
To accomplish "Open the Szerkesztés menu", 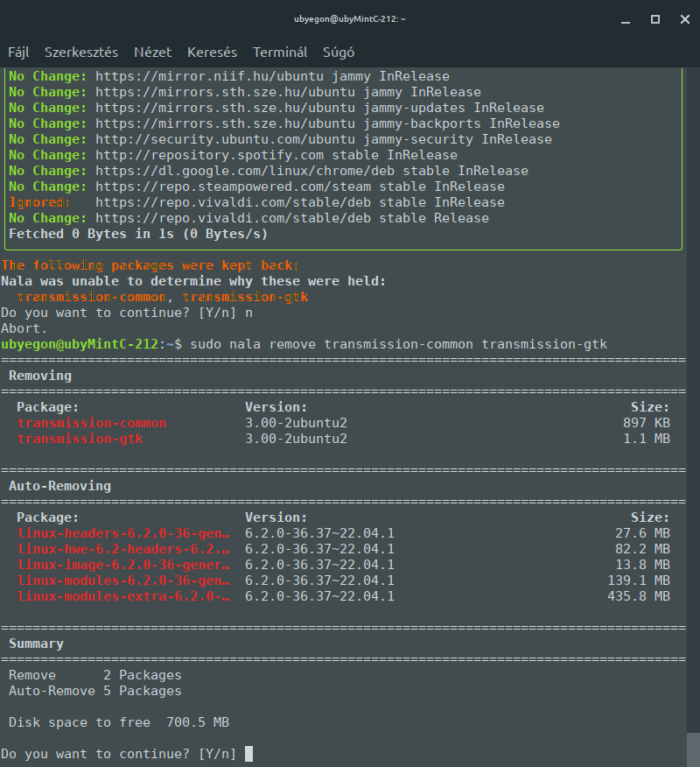I will pos(81,53).
